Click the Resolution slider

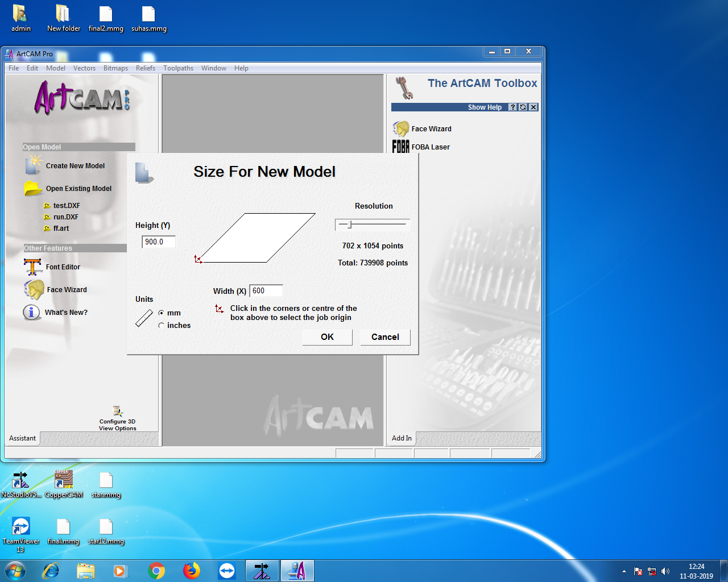pyautogui.click(x=373, y=225)
